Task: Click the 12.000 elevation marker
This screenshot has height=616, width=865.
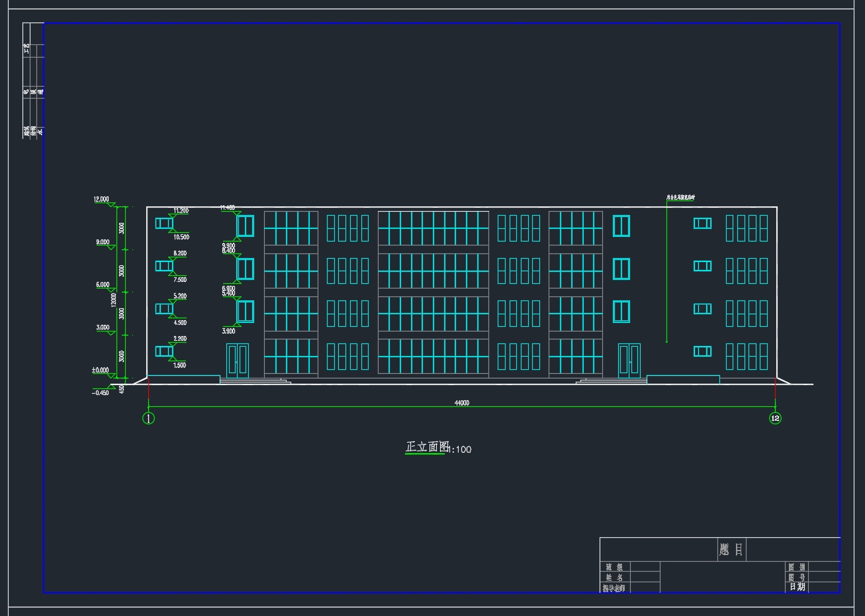Action: (101, 199)
